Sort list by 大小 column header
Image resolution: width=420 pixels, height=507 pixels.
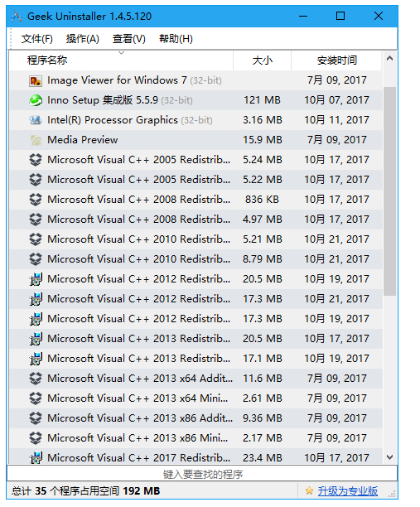(x=263, y=60)
